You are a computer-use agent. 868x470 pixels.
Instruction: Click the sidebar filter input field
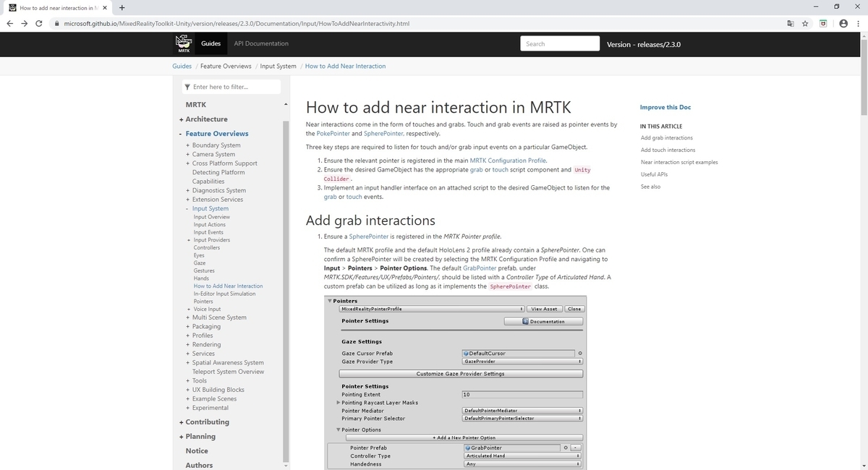(231, 86)
